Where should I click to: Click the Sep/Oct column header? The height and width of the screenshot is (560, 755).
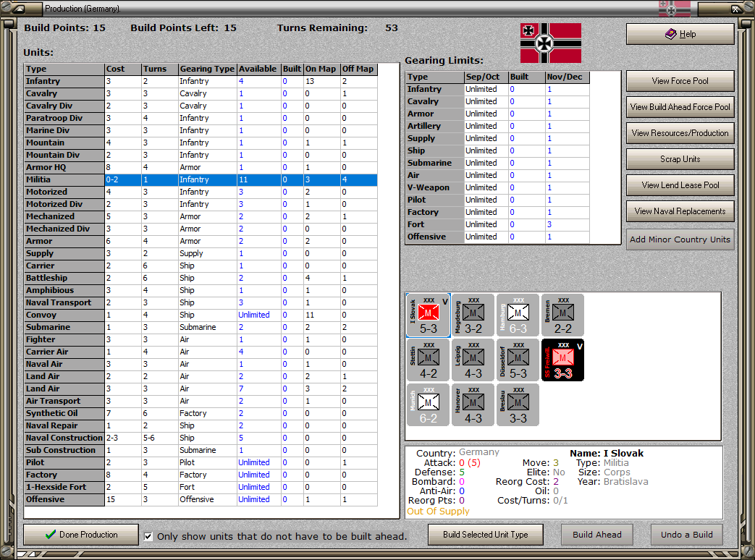coord(486,77)
